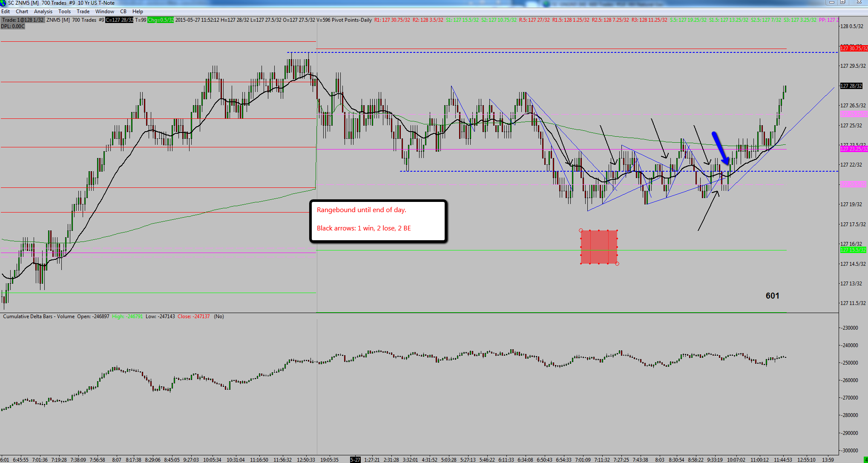Screen dimensions: 868x463
Task: Click the red '127 30.75/32' price scale marker
Action: coord(854,49)
